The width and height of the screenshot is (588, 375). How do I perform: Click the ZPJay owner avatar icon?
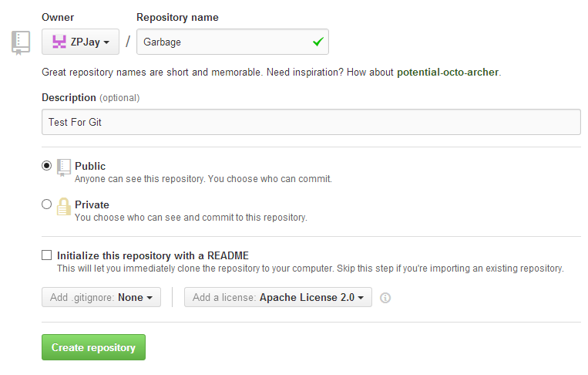click(x=59, y=42)
